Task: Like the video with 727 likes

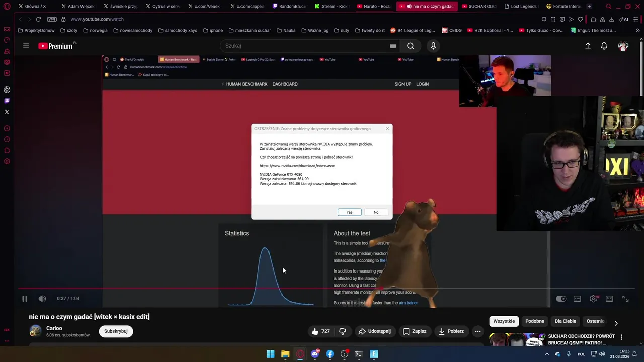Action: 320,331
